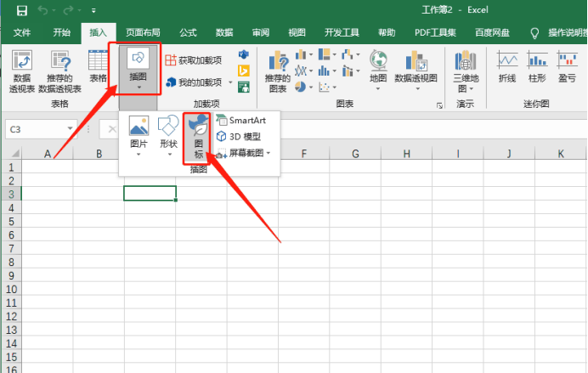The height and width of the screenshot is (373, 588).
Task: Open Customize Quick Access Toolbar dropdown
Action: (93, 11)
